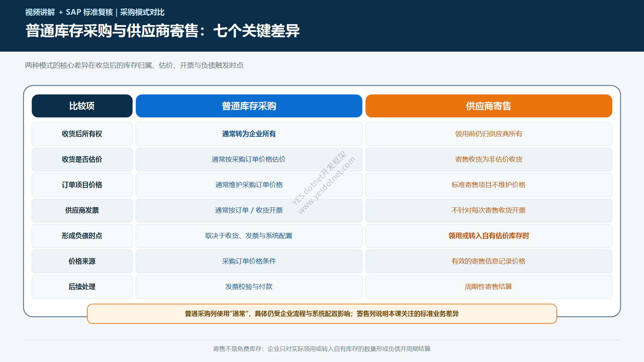Select the 订单项目价格 row label
644x362 pixels.
[x=82, y=185]
